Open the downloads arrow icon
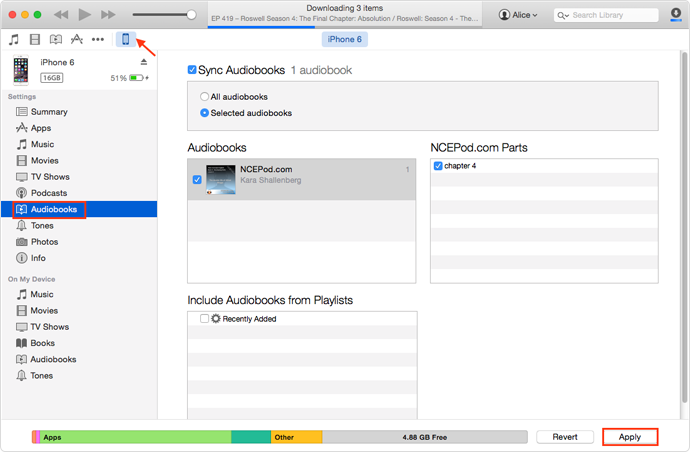The height and width of the screenshot is (452, 690). [x=675, y=15]
